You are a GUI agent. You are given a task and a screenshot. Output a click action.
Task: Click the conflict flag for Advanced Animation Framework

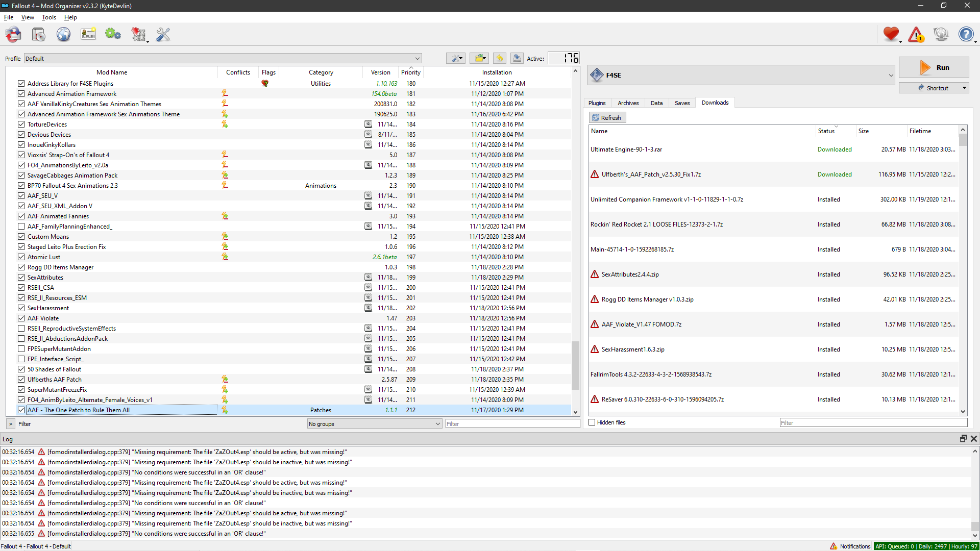pyautogui.click(x=225, y=93)
